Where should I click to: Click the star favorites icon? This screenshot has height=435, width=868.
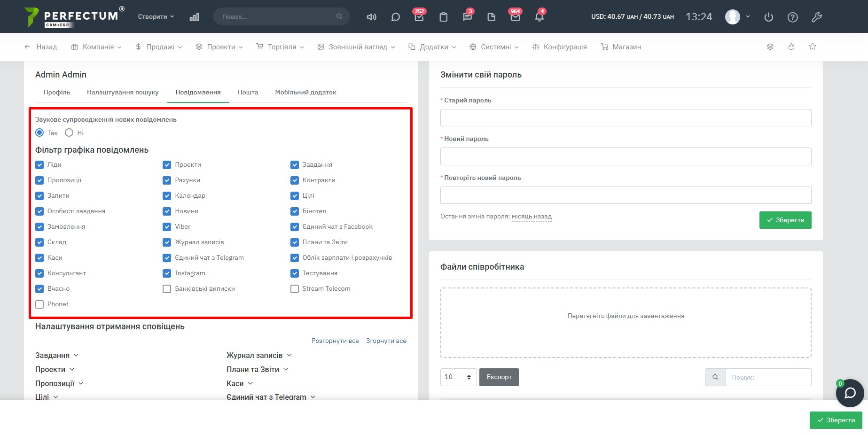click(812, 47)
